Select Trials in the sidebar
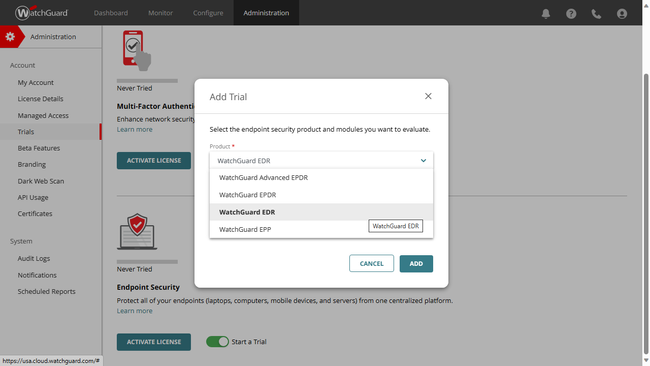This screenshot has width=650, height=366. pyautogui.click(x=51, y=131)
